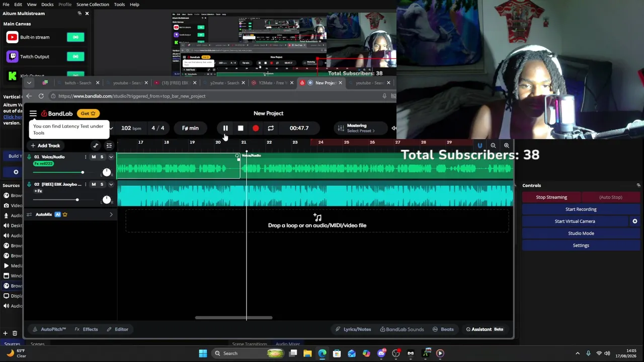This screenshot has width=644, height=362.
Task: Adjust pan knob on 01 Voice/Audio
Action: pos(107,172)
